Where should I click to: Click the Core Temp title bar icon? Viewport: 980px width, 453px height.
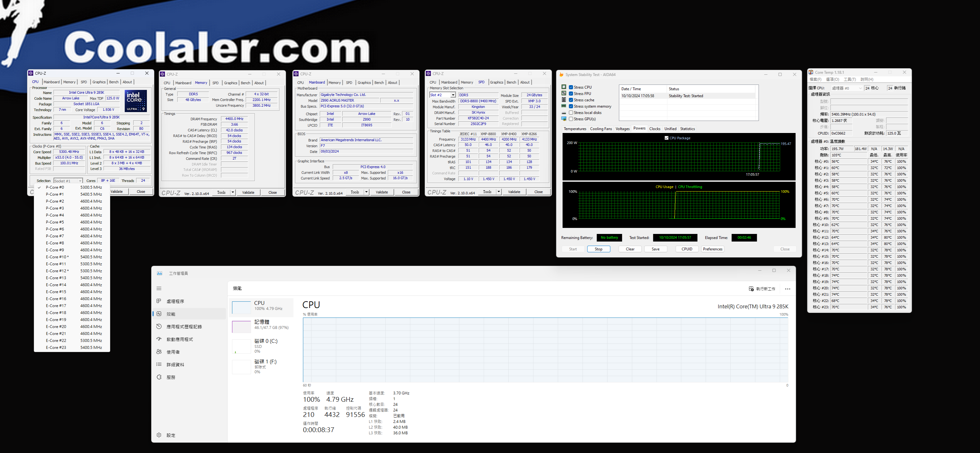(811, 72)
